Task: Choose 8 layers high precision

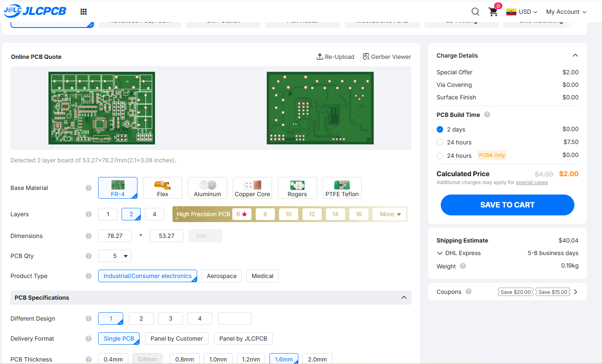Action: [x=265, y=214]
